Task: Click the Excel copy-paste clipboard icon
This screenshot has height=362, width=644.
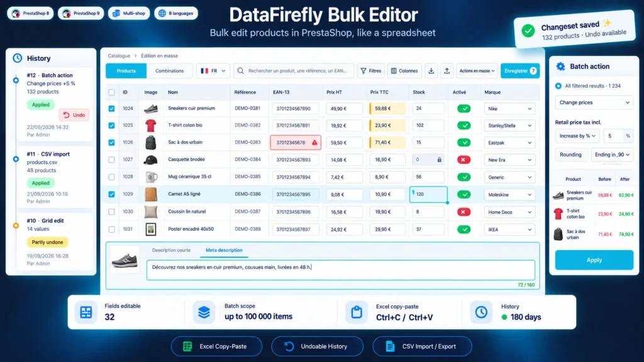Action: point(356,312)
